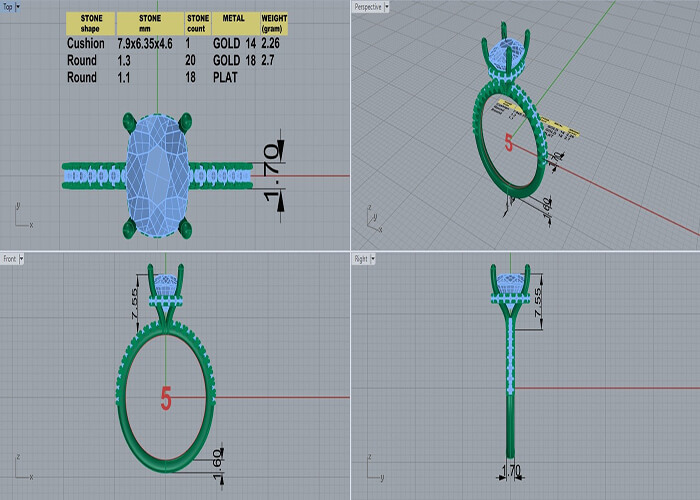Click the "PLAT" metal text
Image resolution: width=700 pixels, height=500 pixels.
click(225, 78)
